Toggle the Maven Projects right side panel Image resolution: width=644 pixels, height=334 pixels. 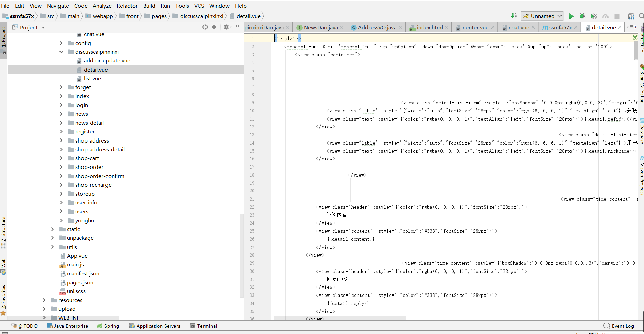coord(641,176)
